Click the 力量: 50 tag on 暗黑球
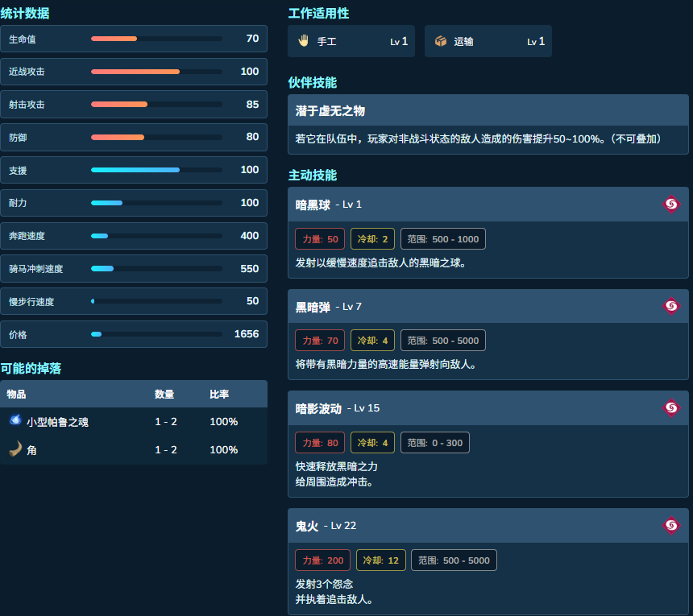The image size is (693, 616). pyautogui.click(x=320, y=239)
